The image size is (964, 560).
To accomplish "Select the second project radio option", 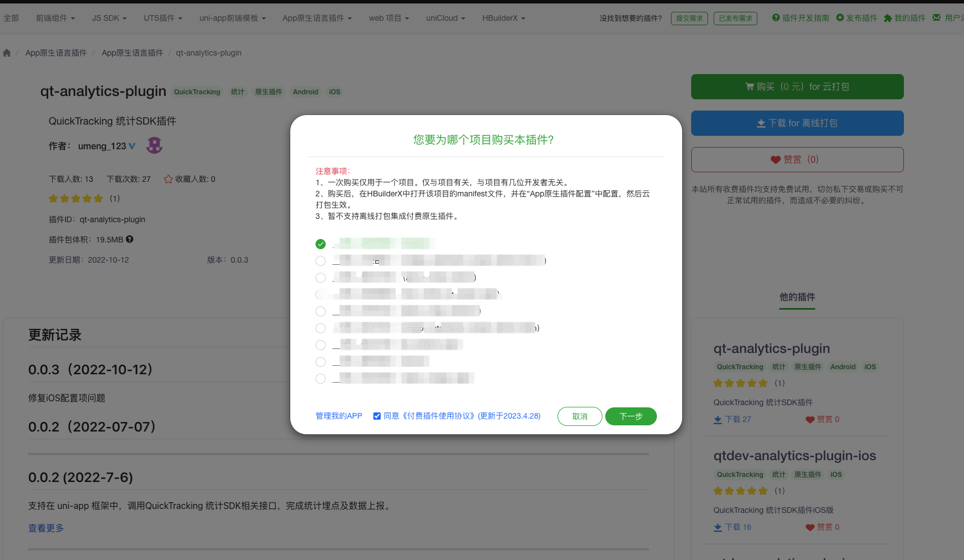I will (x=321, y=261).
